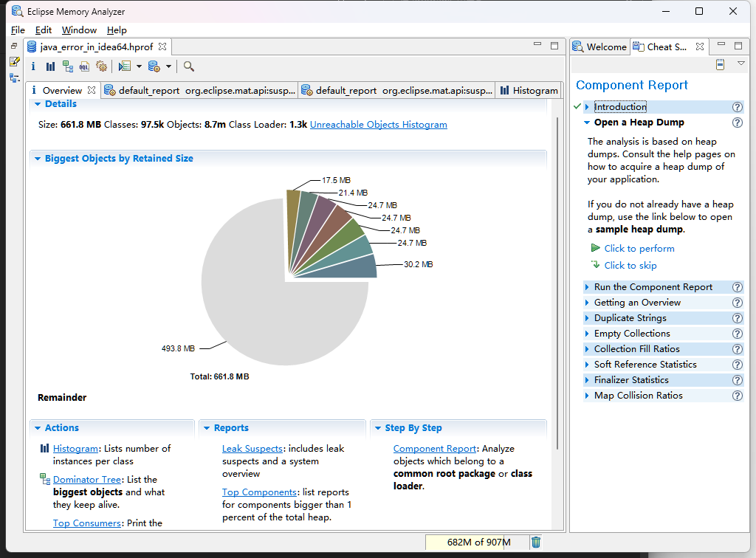Click help icon beside Duplicate Strings
756x558 pixels.
[x=738, y=318]
